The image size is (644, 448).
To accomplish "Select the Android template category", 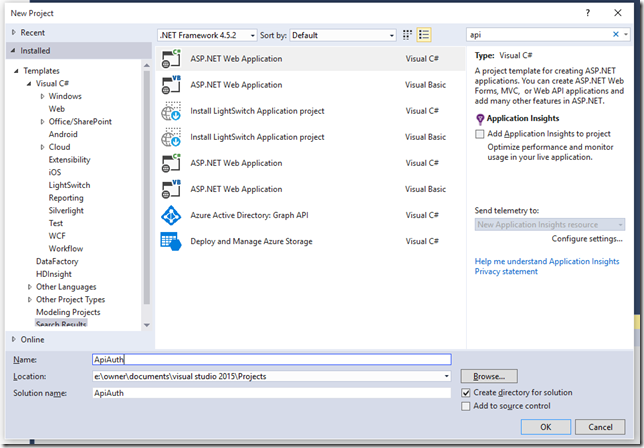I will pyautogui.click(x=63, y=134).
